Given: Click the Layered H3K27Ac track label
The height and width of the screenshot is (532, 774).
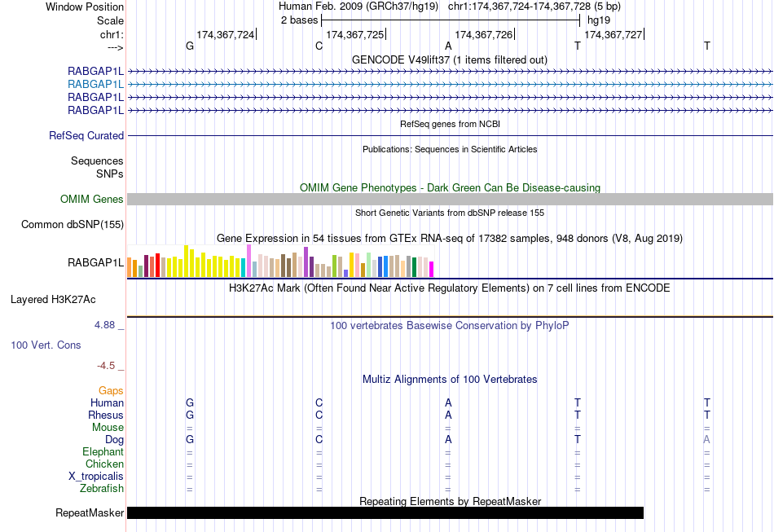Looking at the screenshot, I should 53,300.
